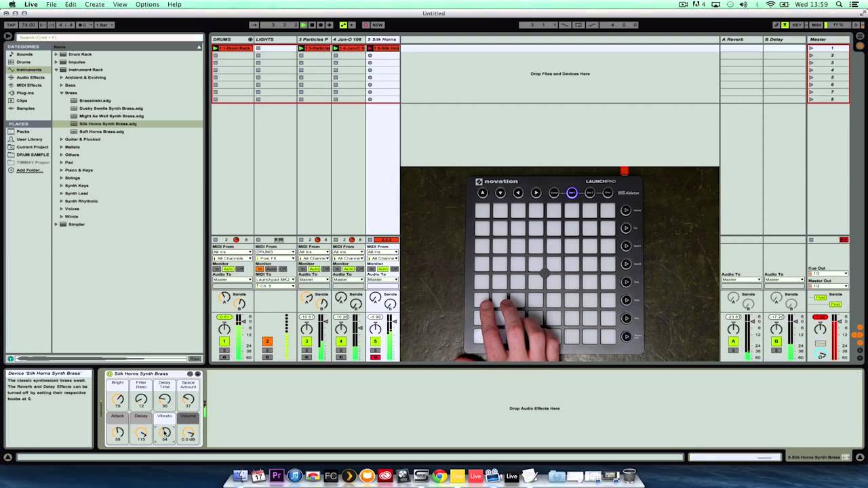The width and height of the screenshot is (868, 488).
Task: Open the Live application menu
Action: 31,5
